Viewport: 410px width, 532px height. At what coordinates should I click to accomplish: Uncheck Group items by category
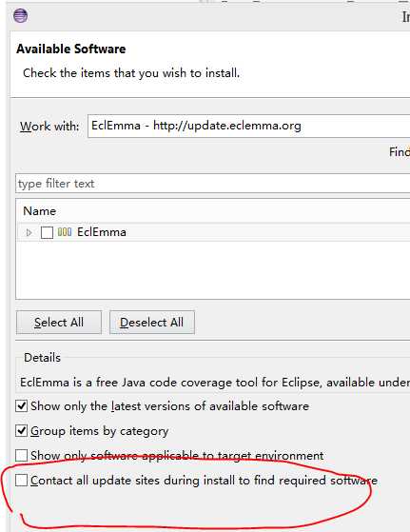[x=21, y=430]
